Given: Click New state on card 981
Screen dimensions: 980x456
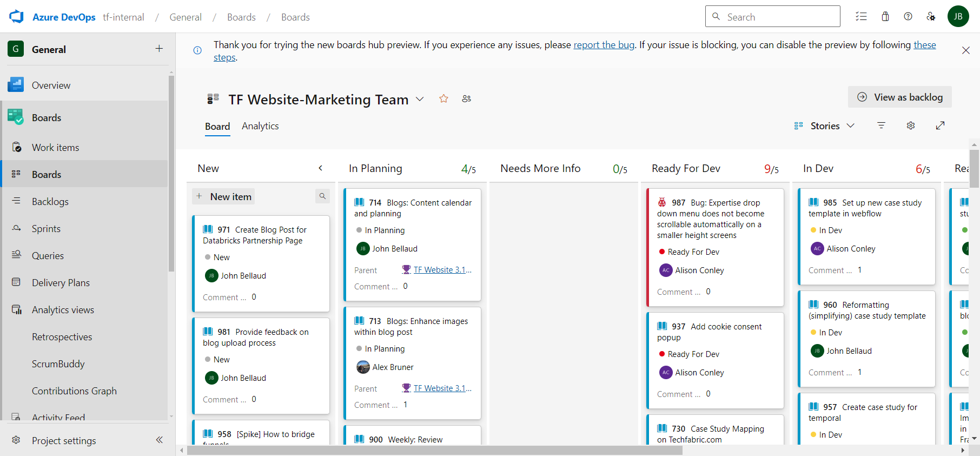Looking at the screenshot, I should tap(217, 359).
